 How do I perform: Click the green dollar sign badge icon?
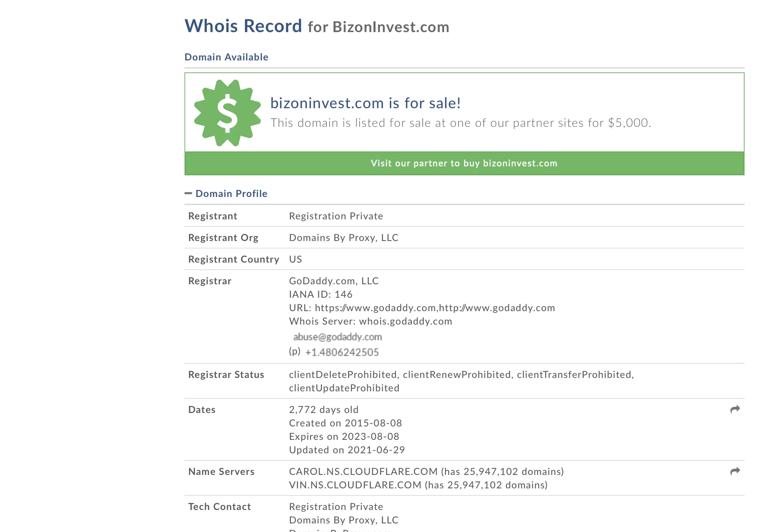[227, 113]
